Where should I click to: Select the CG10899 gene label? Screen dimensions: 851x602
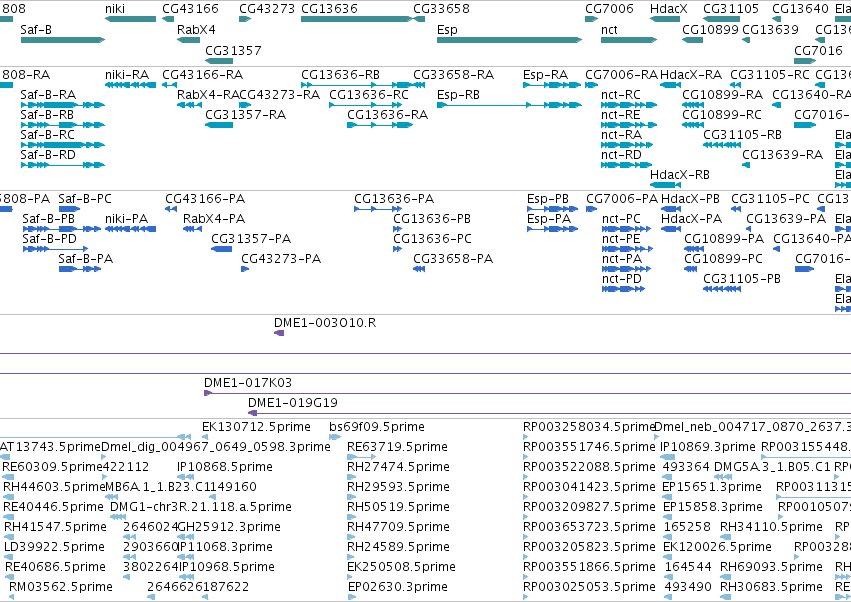coord(710,29)
